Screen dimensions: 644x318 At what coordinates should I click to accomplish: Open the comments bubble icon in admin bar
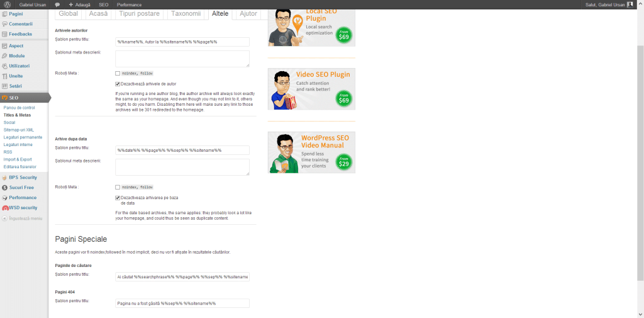pos(57,4)
